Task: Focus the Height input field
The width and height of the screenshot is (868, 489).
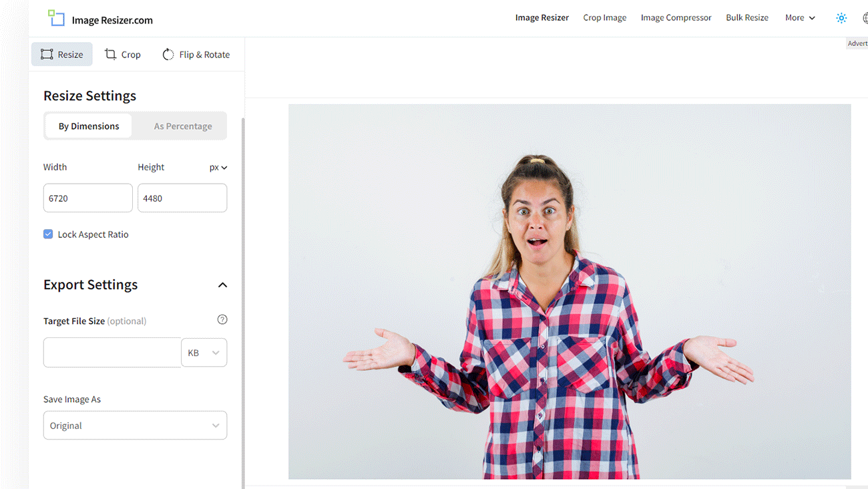Action: point(182,198)
